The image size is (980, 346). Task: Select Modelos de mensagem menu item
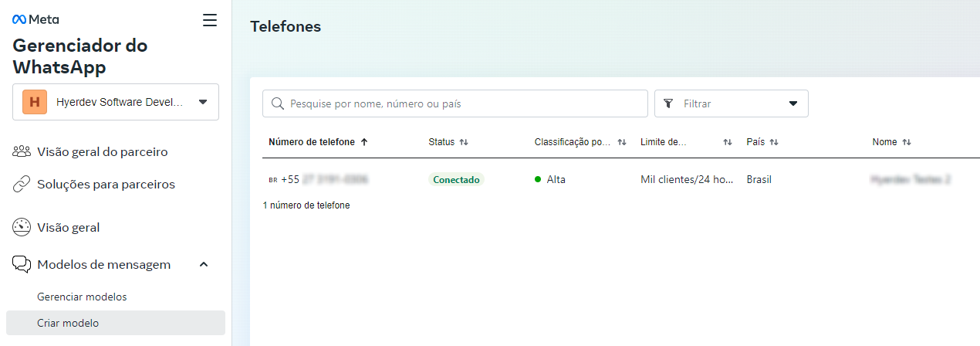pos(103,264)
